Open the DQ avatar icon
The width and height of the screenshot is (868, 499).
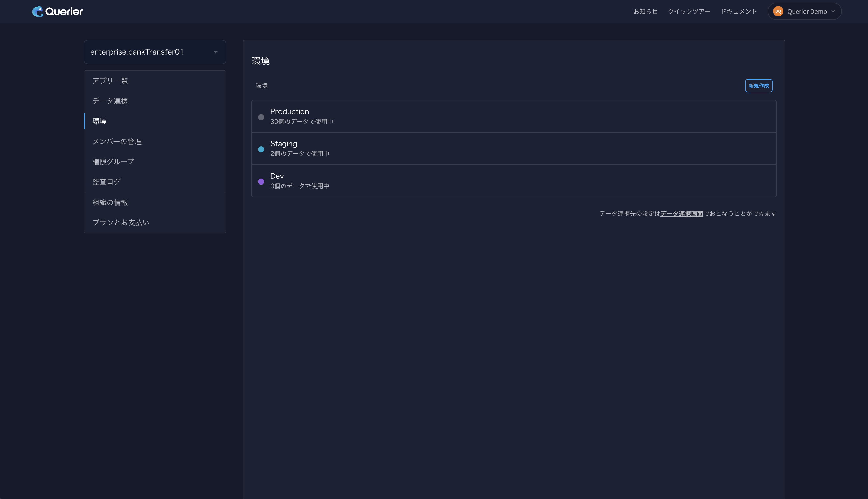(x=778, y=11)
